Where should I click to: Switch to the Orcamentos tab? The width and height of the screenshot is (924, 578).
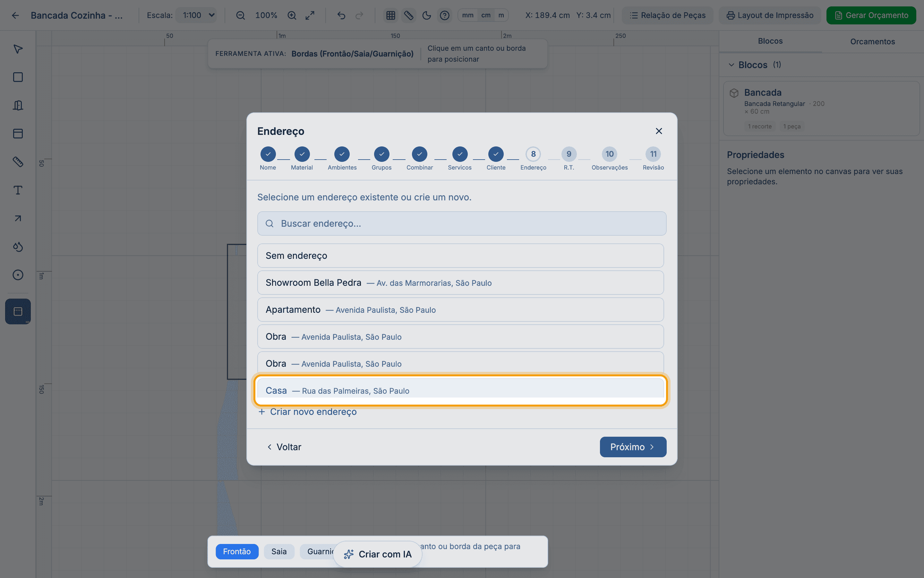pyautogui.click(x=872, y=41)
